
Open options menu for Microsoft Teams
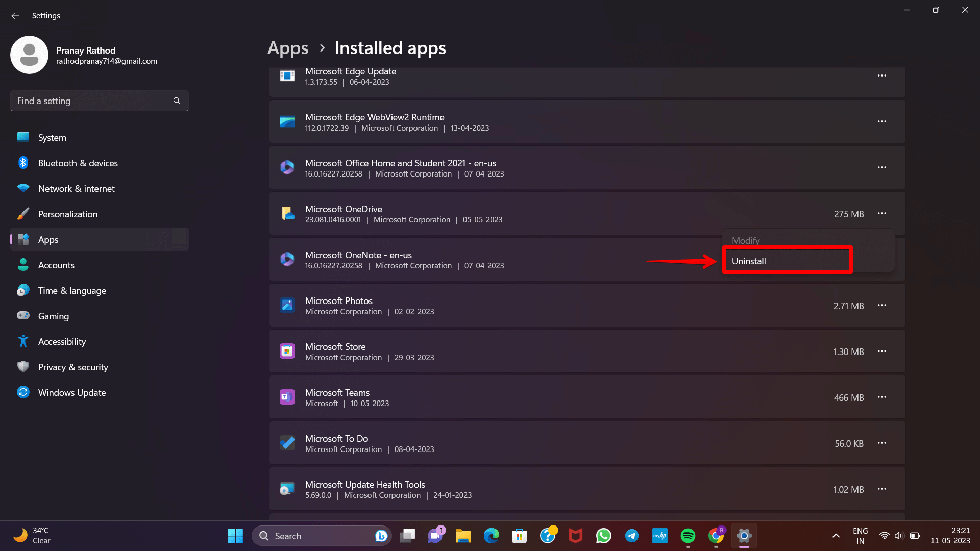[881, 397]
